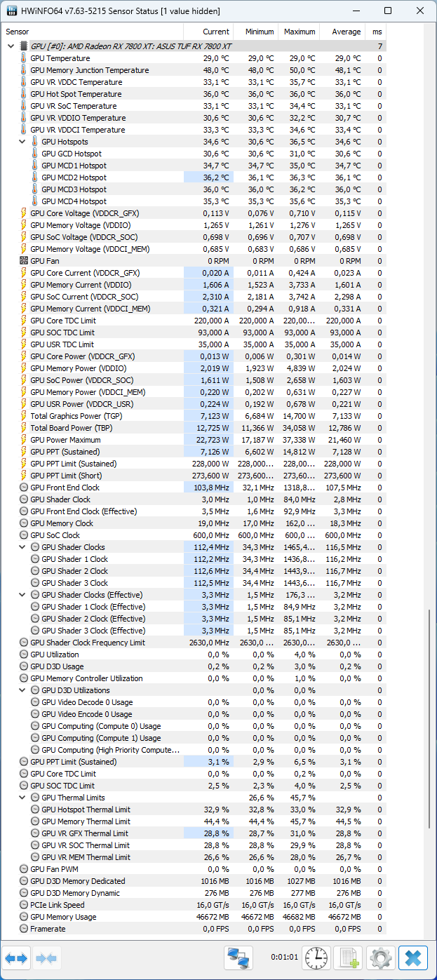This screenshot has height=980, width=437.
Task: Minimize the HWiNFO64 window
Action: [356, 11]
